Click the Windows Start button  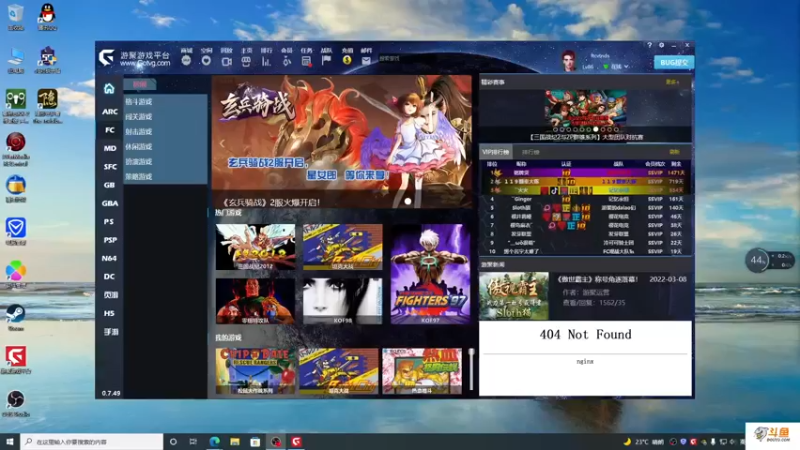pos(10,442)
